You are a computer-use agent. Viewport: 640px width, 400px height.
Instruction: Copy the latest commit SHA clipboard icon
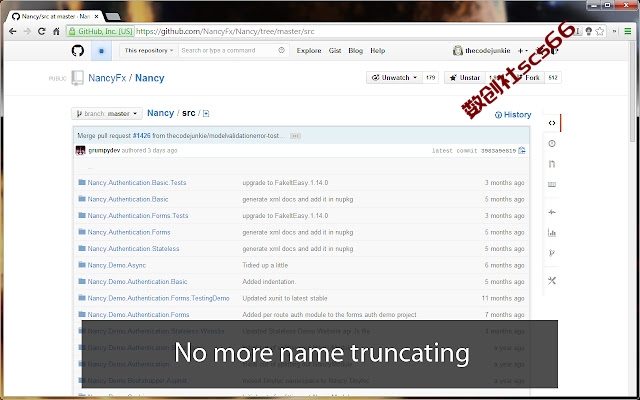click(x=522, y=150)
